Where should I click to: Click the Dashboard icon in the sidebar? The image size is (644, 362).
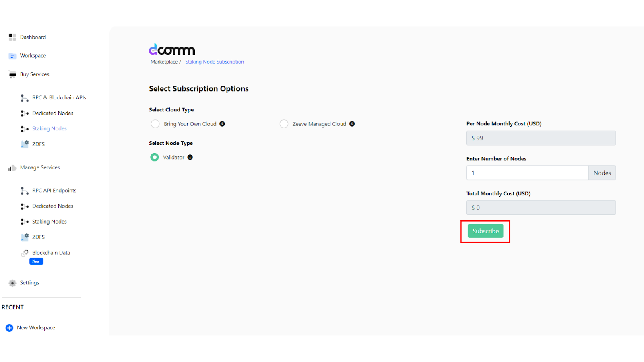(x=12, y=37)
